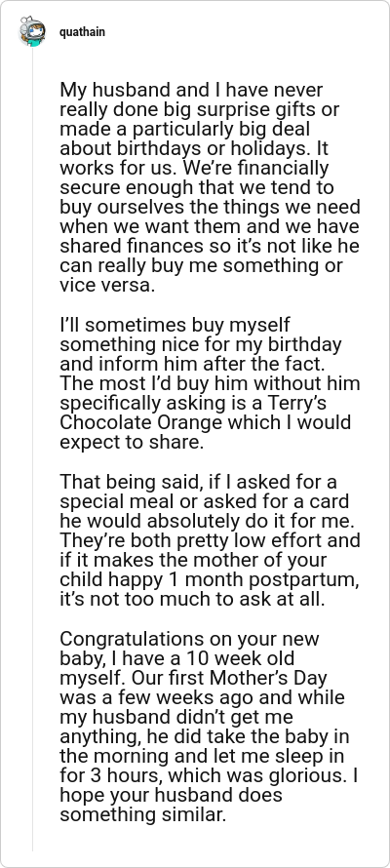Screen dimensions: 390x868
Task: Click the line "it's not too much to ask at all."
Action: [x=192, y=600]
